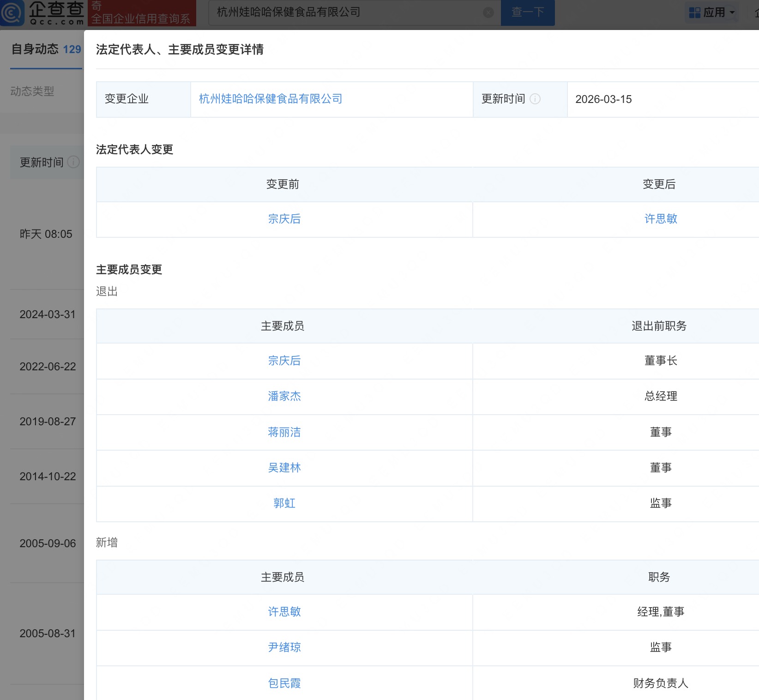Click the Qcc logo icon
This screenshot has width=759, height=700.
(x=12, y=13)
